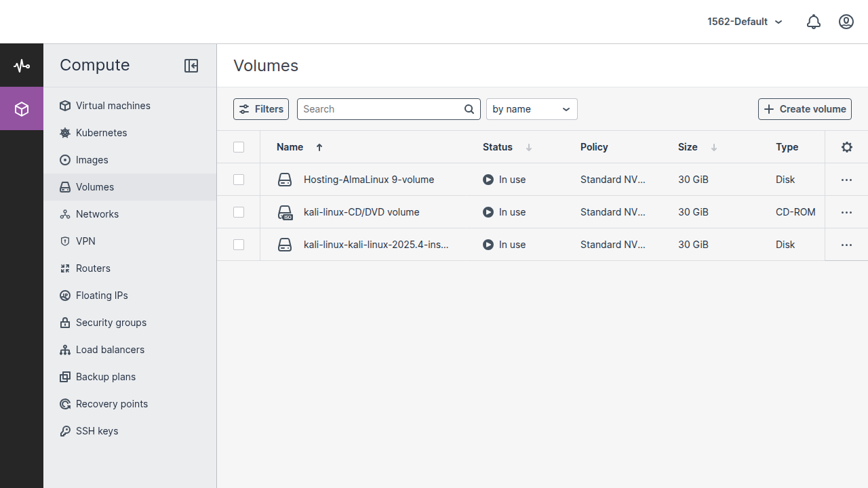This screenshot has width=868, height=488.
Task: Go to the Security groups page
Action: tap(130, 323)
